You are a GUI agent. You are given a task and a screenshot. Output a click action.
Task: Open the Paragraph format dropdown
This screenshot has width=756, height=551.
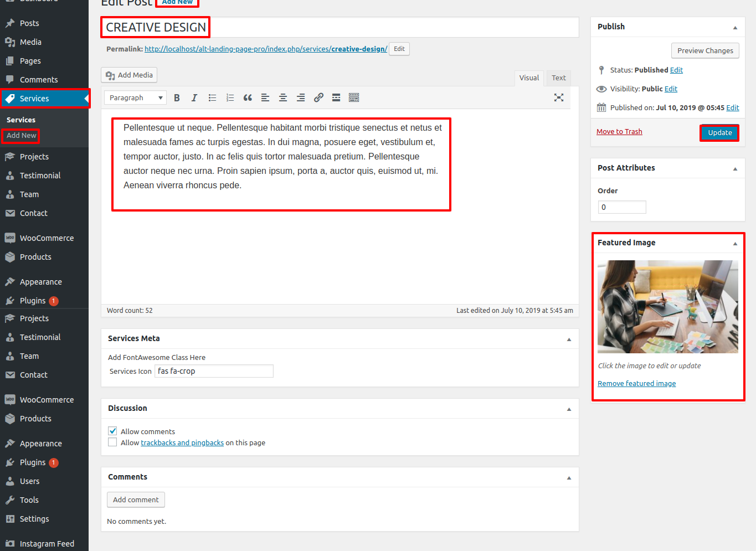(135, 98)
